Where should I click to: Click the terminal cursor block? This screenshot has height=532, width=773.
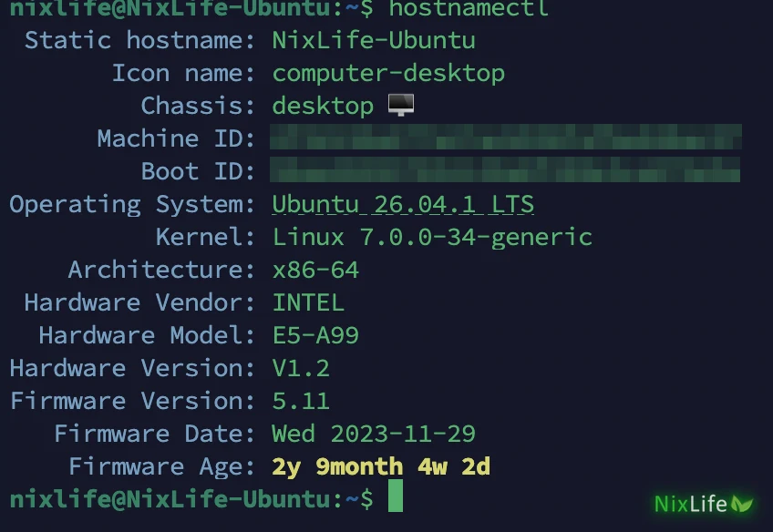pos(396,496)
